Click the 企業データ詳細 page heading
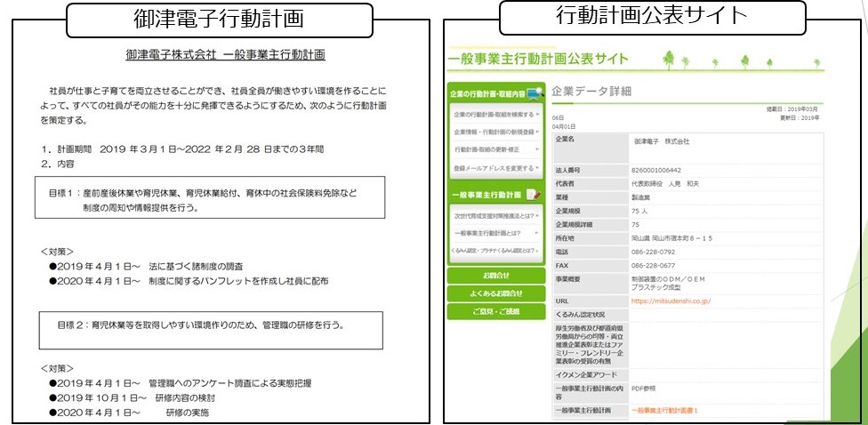868x425 pixels. click(x=591, y=92)
